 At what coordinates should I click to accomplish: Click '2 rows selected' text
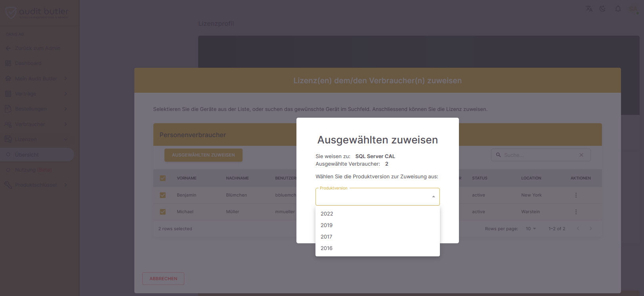pyautogui.click(x=175, y=229)
